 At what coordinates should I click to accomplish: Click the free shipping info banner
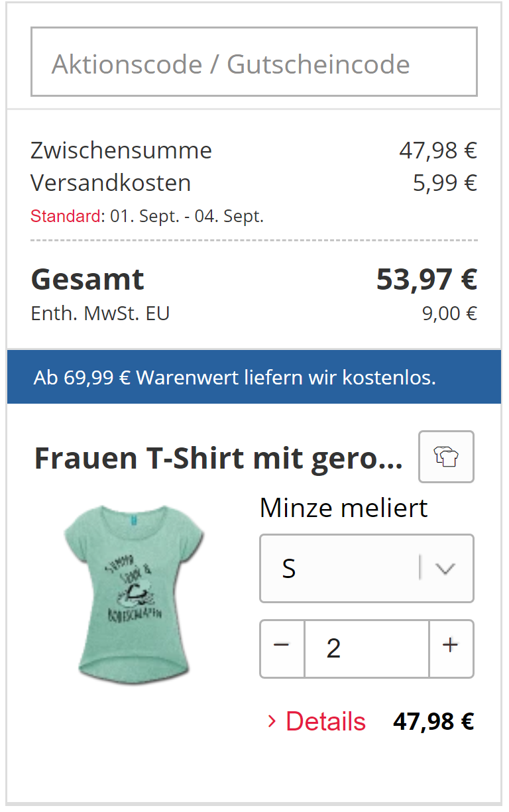pyautogui.click(x=254, y=377)
